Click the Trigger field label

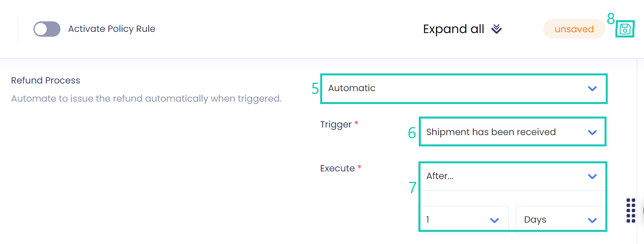(336, 124)
